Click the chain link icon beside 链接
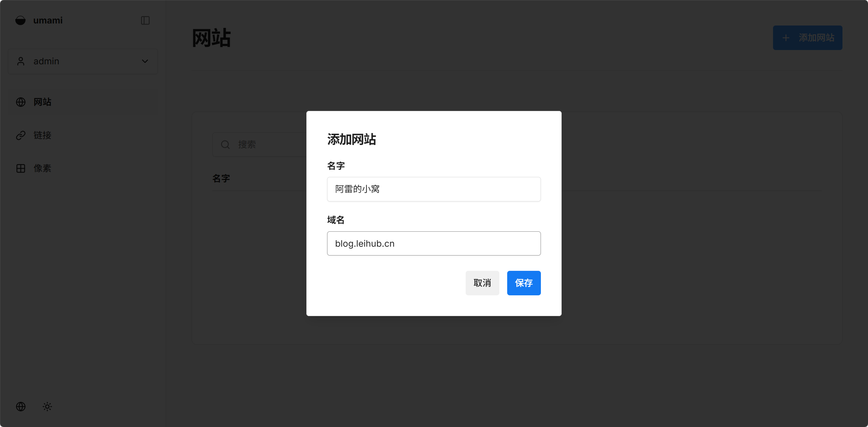868x427 pixels. (x=21, y=135)
